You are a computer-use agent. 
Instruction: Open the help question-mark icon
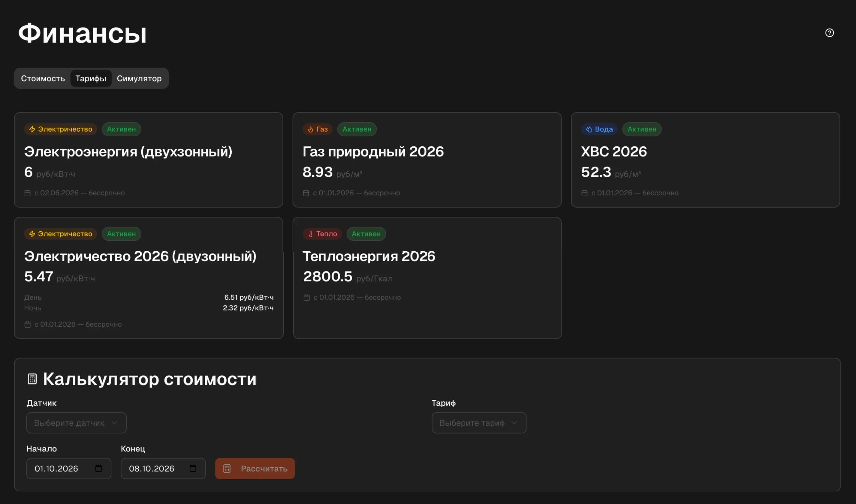(829, 33)
